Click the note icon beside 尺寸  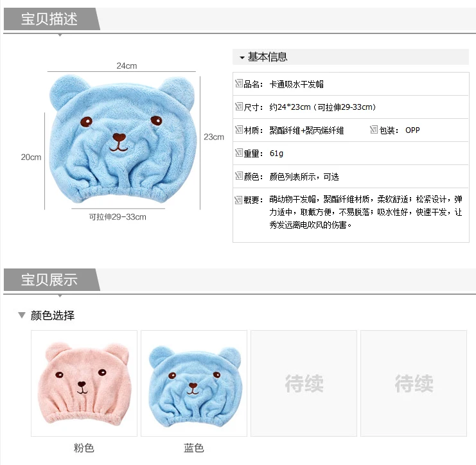pos(239,106)
